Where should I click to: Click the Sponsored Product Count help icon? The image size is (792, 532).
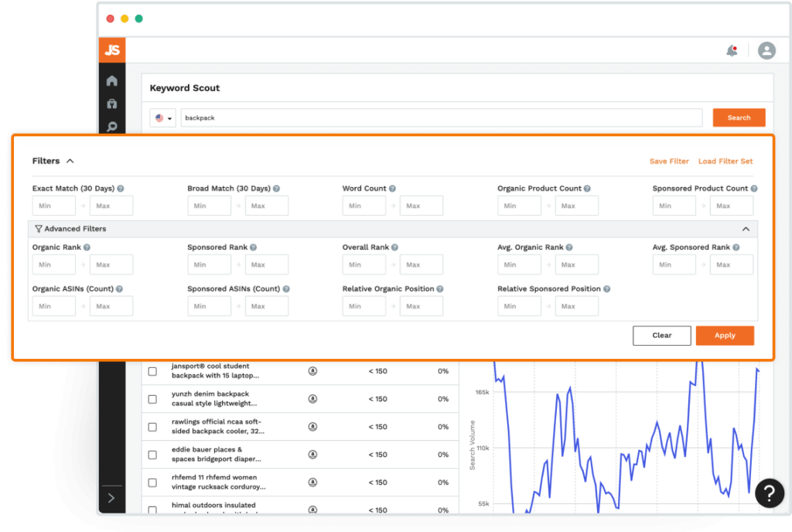coord(754,189)
